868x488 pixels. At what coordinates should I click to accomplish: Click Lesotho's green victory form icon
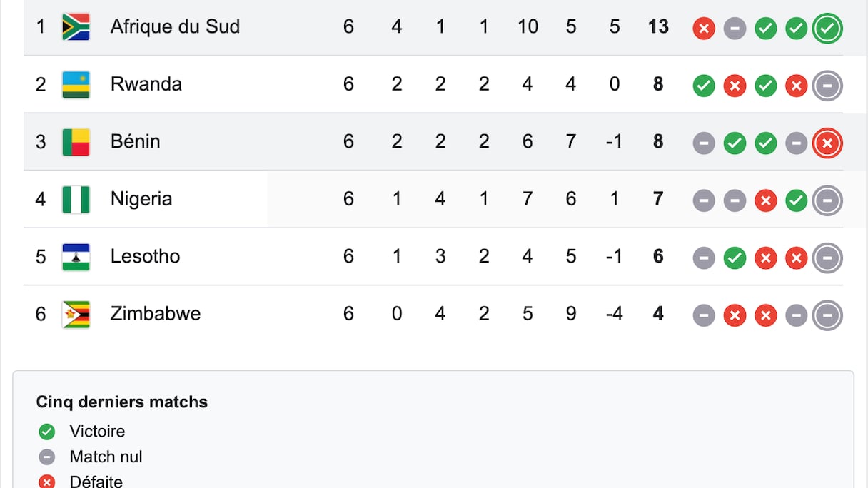tap(735, 258)
